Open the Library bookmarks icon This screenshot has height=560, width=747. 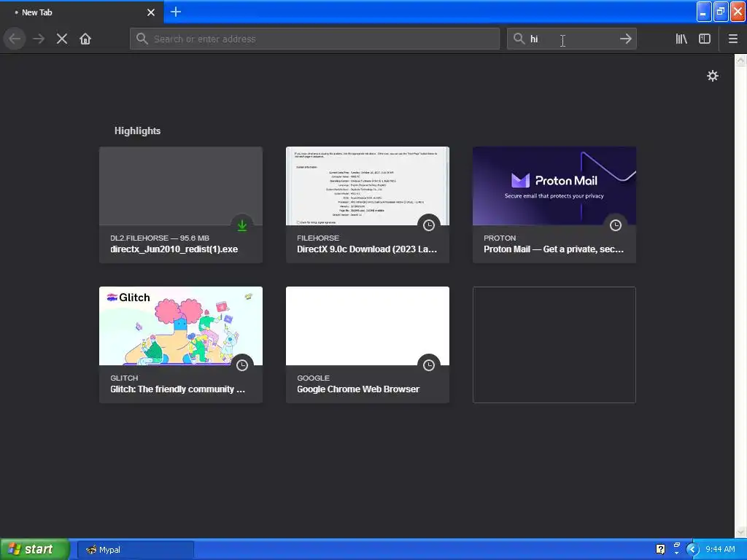pos(681,39)
